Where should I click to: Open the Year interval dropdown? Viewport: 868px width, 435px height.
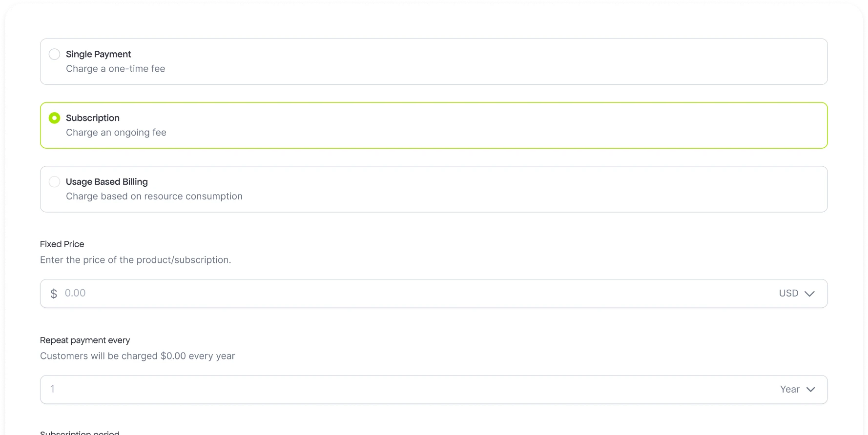797,389
